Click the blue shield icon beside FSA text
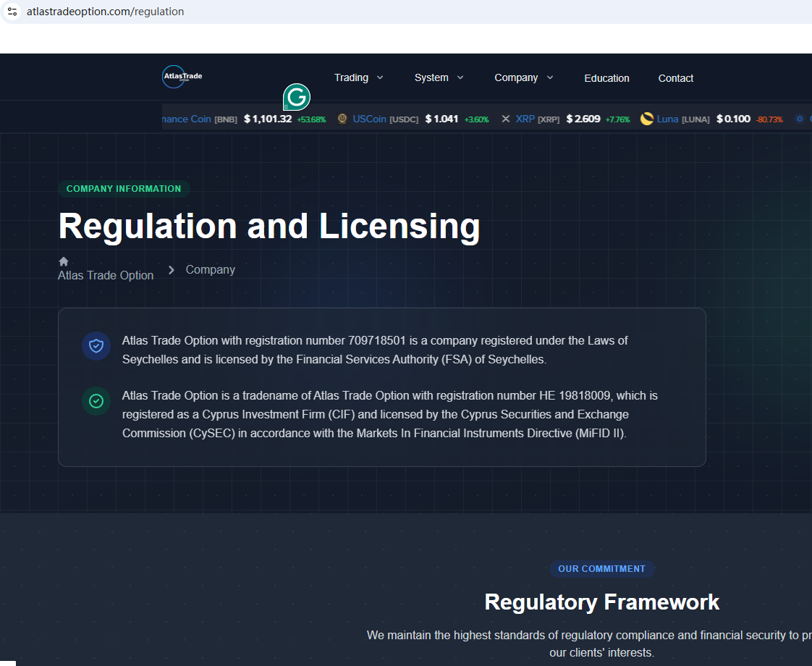This screenshot has width=812, height=666. click(96, 346)
